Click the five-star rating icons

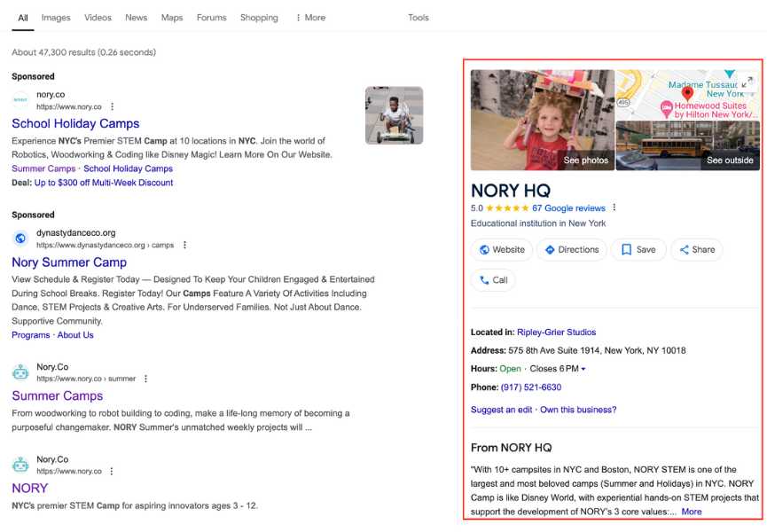[508, 207]
